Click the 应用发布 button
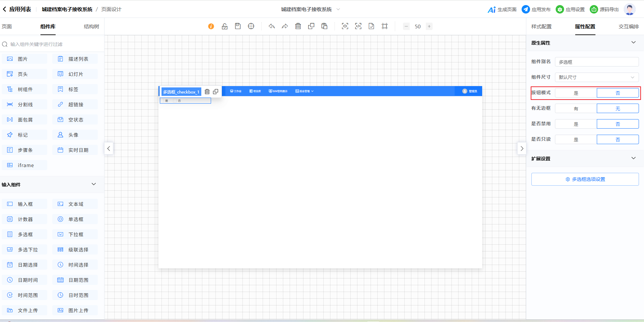Image resolution: width=644 pixels, height=322 pixels. point(536,9)
